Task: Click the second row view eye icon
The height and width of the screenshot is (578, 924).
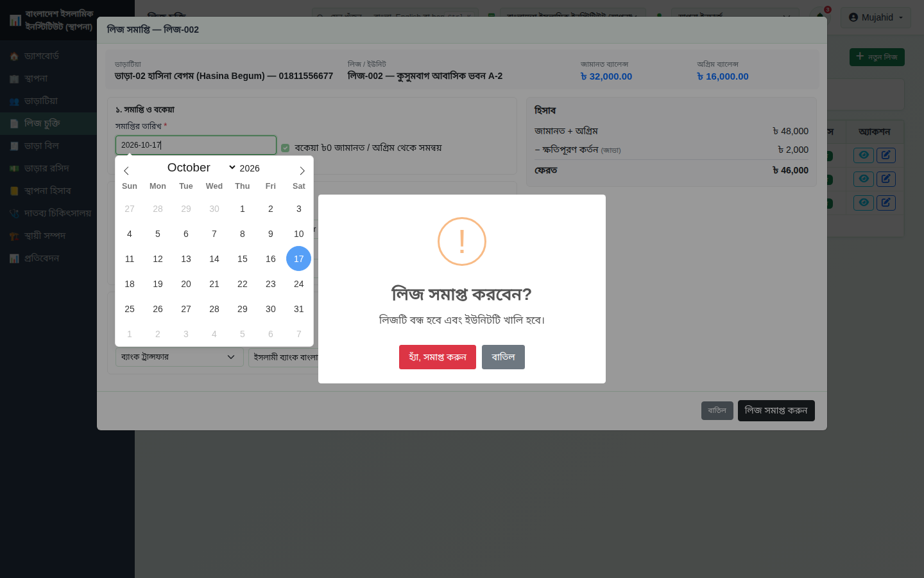Action: 864,179
